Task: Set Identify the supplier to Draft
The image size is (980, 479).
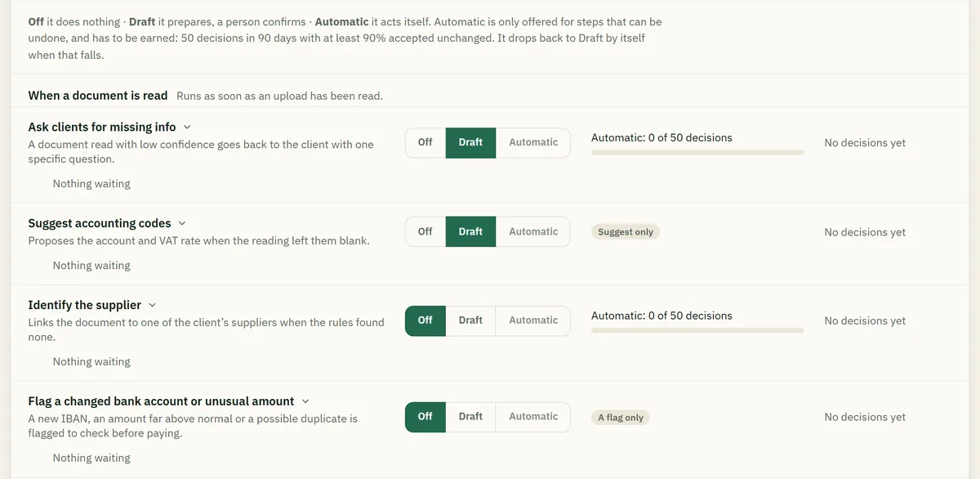Action: (470, 320)
